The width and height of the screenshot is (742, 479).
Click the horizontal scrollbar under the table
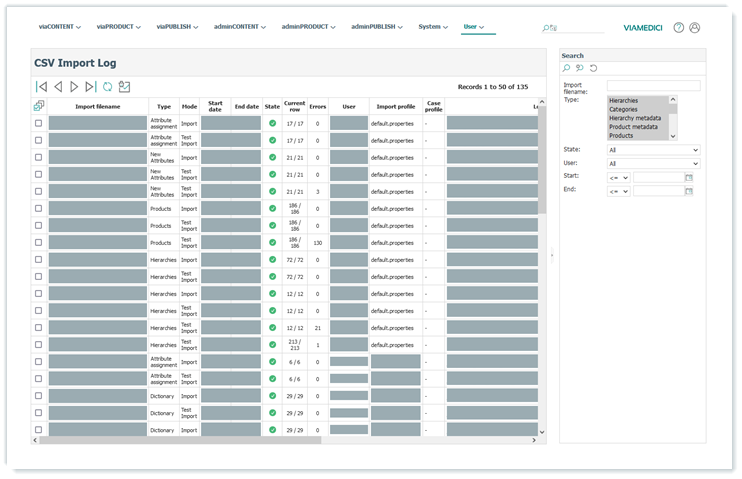(x=180, y=439)
